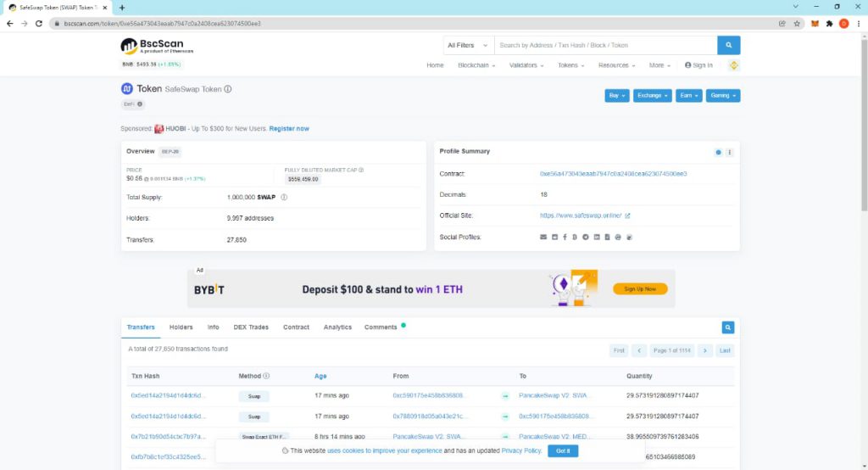Bookmark this page with the star icon

(x=797, y=24)
